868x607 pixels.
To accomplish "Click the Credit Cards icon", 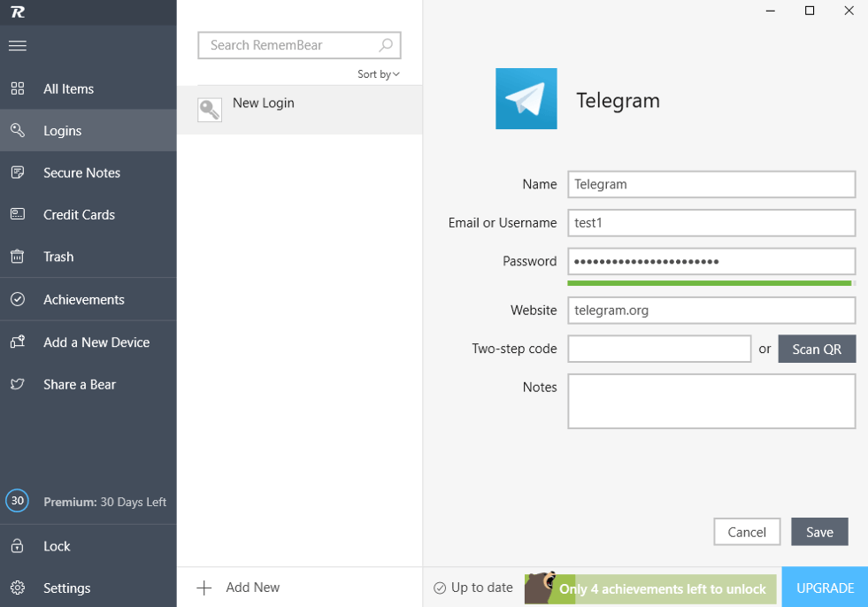I will (x=17, y=214).
